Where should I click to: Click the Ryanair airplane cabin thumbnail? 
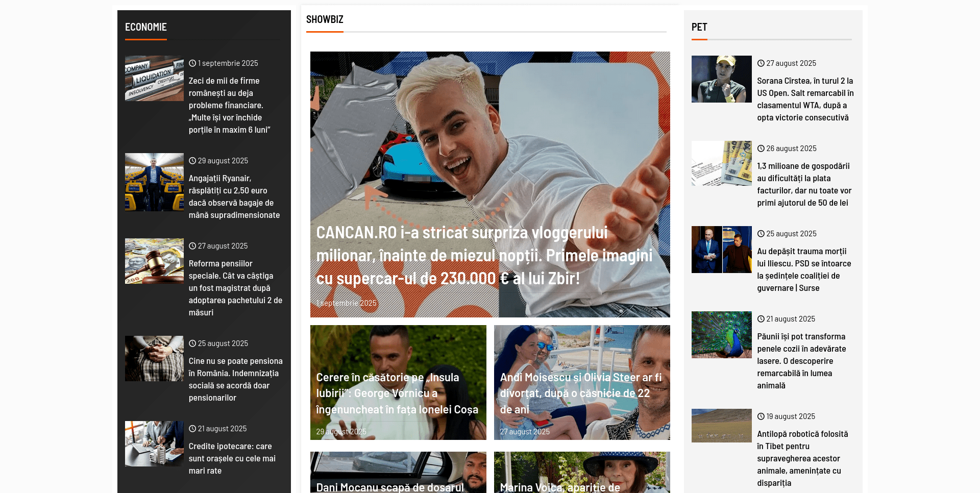pos(154,182)
